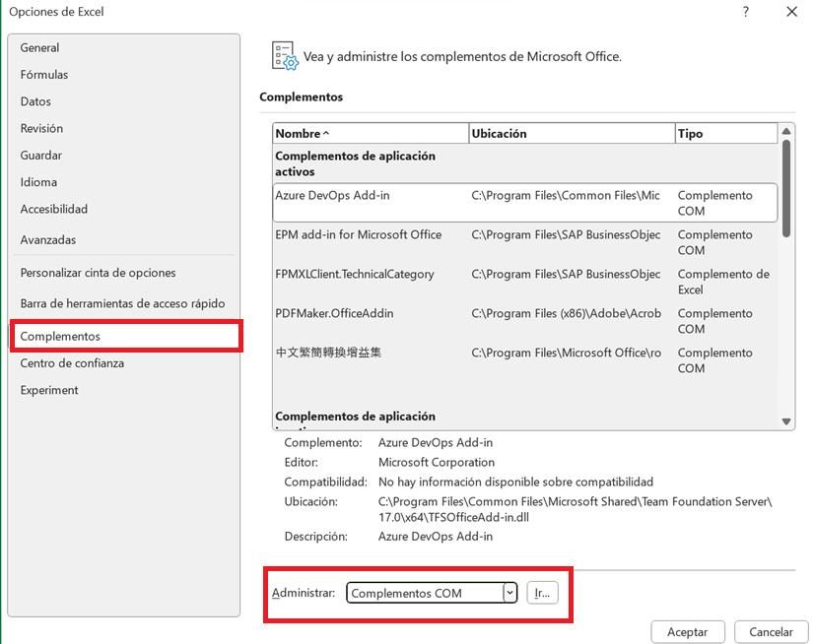Select the Azure DevOps Add-in row
This screenshot has width=814, height=644.
[525, 203]
